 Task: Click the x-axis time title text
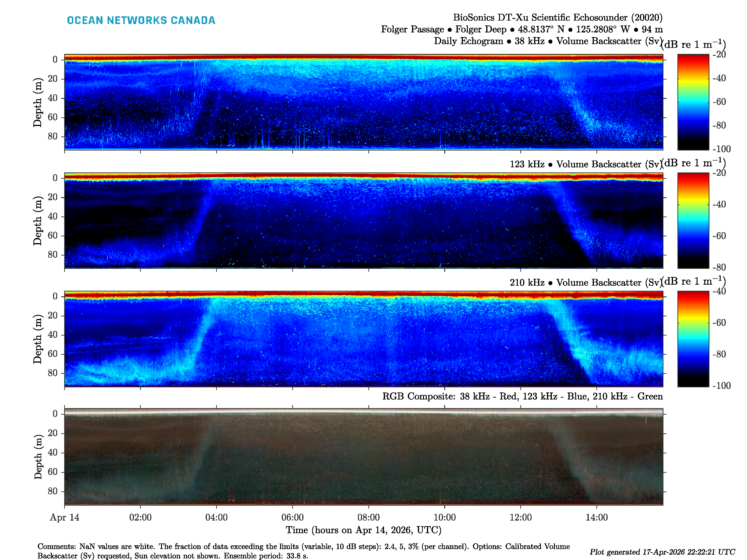click(x=363, y=530)
